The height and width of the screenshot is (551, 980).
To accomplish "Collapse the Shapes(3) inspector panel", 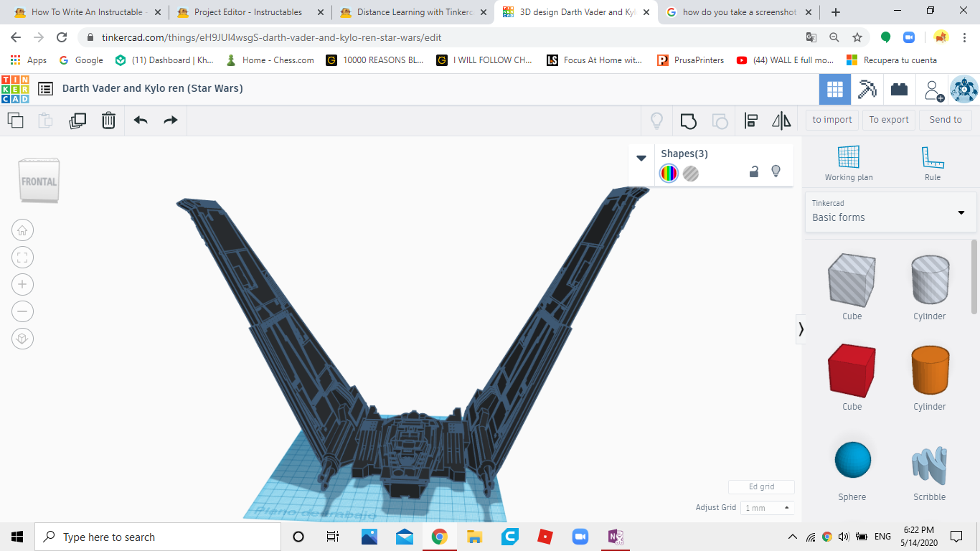I will 641,158.
